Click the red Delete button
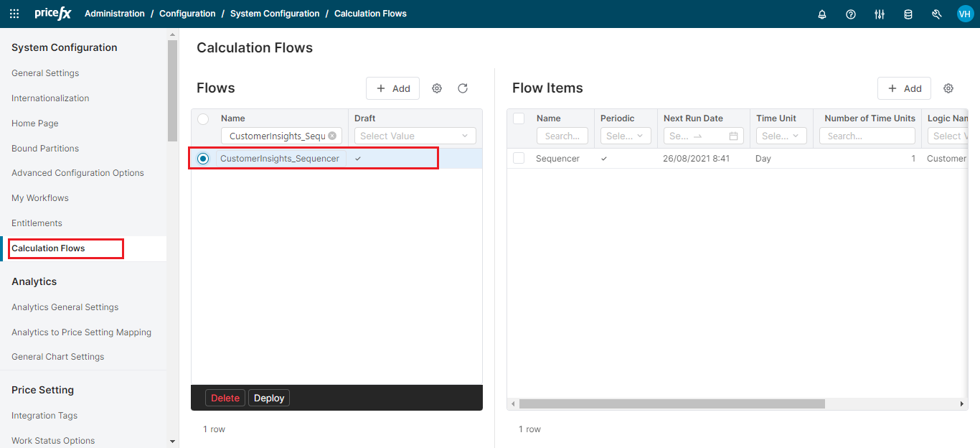 [x=225, y=398]
